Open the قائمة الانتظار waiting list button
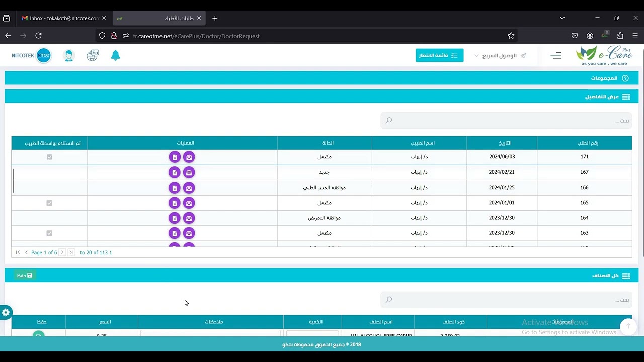Screen dimensions: 644x362 pos(440,55)
